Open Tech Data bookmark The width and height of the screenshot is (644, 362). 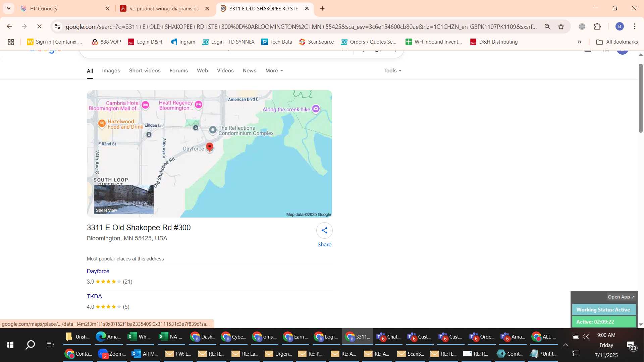pyautogui.click(x=277, y=42)
